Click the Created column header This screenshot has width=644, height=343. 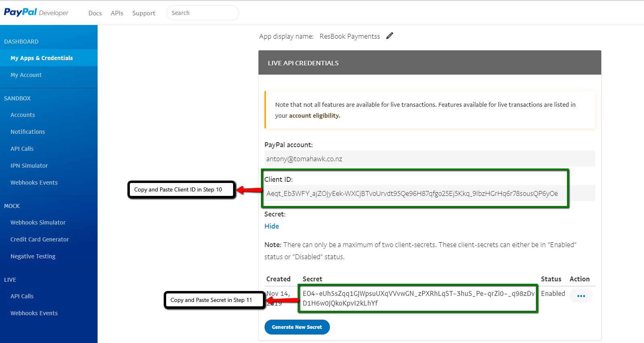coord(278,279)
